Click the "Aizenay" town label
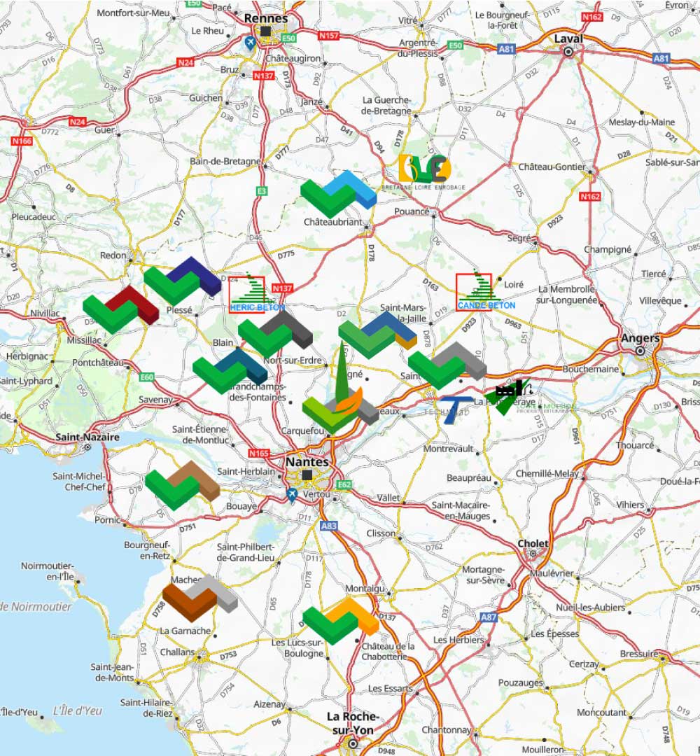The width and height of the screenshot is (700, 756). [269, 704]
